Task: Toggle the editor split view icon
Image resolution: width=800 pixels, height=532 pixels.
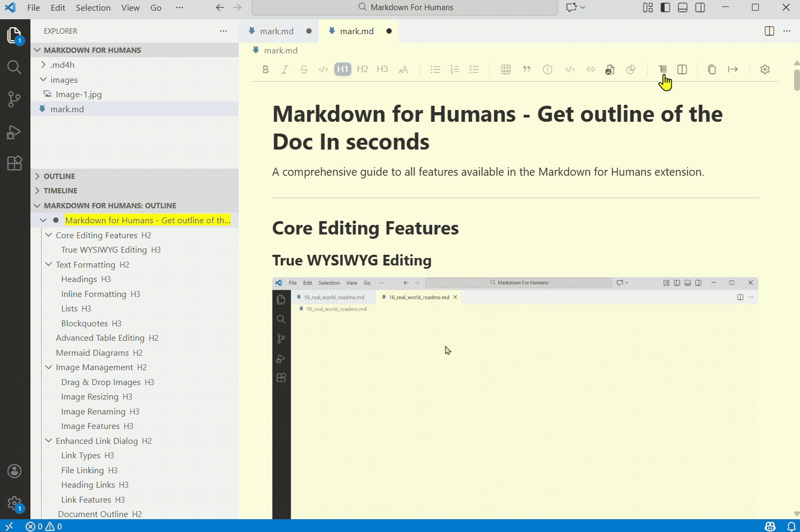Action: point(682,69)
